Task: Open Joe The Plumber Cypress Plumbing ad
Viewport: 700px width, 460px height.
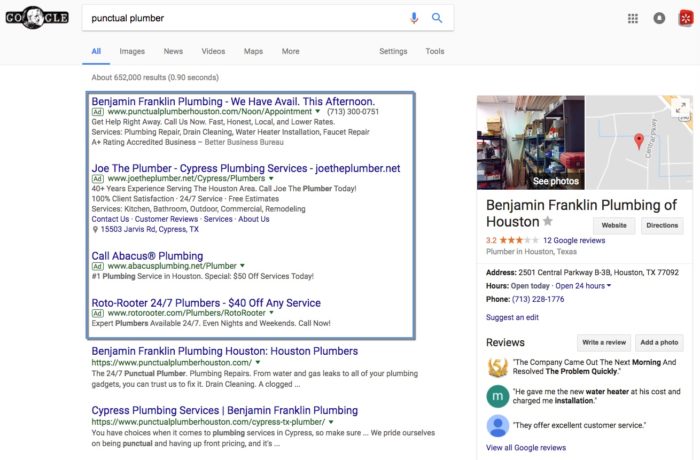Action: pos(246,168)
